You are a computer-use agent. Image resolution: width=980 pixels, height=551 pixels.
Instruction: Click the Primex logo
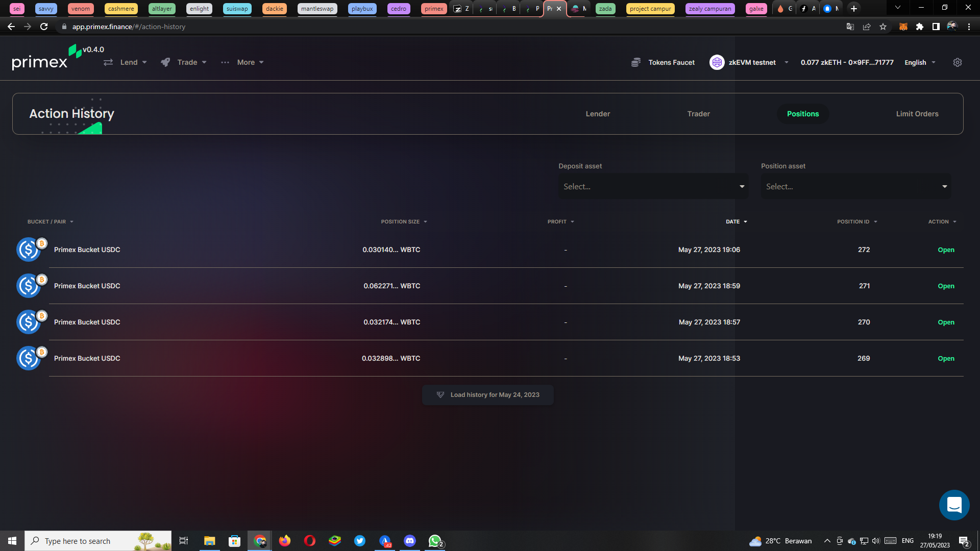(x=46, y=58)
